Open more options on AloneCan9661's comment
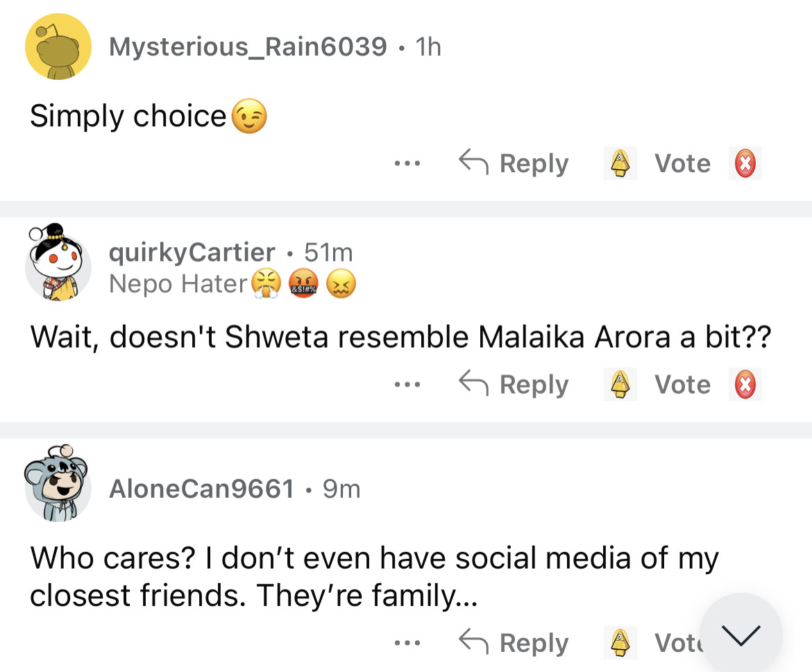812x672 pixels. click(407, 644)
